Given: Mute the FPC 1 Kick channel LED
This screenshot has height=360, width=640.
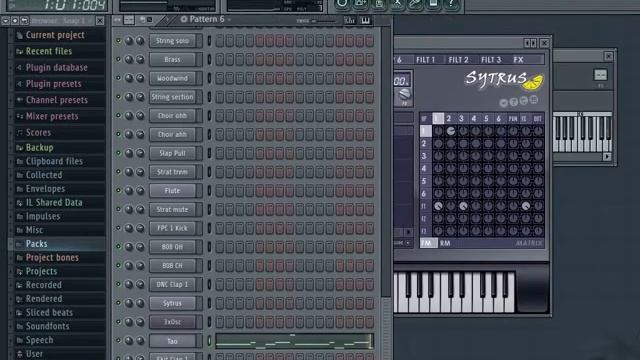Looking at the screenshot, I should point(118,228).
